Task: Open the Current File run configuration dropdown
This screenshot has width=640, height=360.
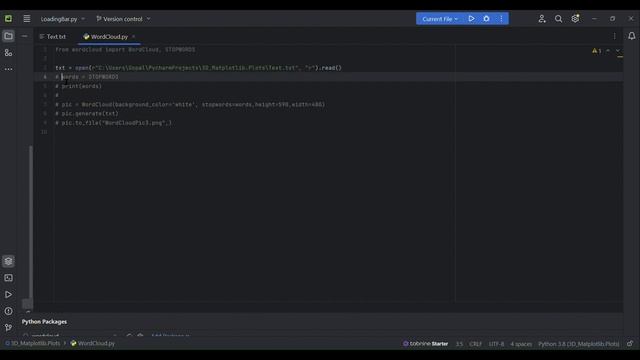Action: 440,19
